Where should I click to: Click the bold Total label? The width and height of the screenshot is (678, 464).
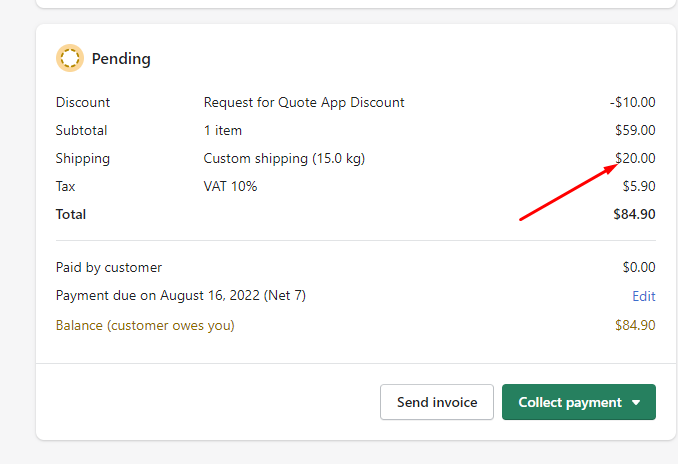[71, 214]
